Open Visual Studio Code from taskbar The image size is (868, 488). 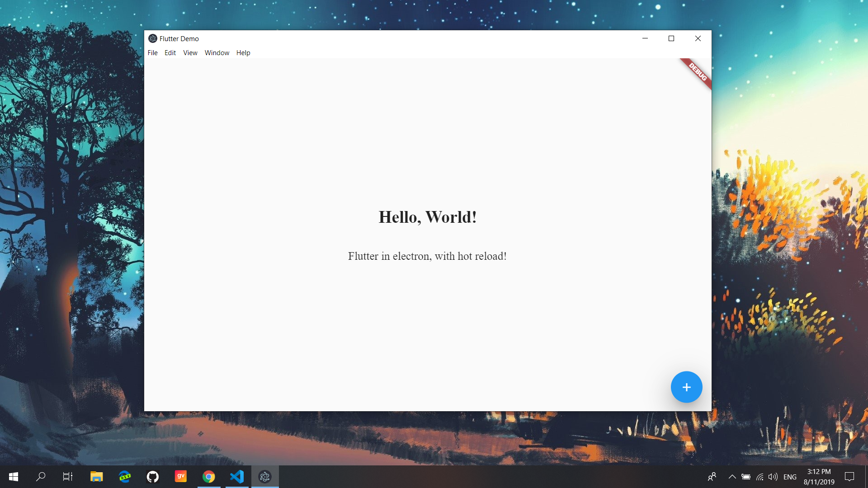click(237, 477)
